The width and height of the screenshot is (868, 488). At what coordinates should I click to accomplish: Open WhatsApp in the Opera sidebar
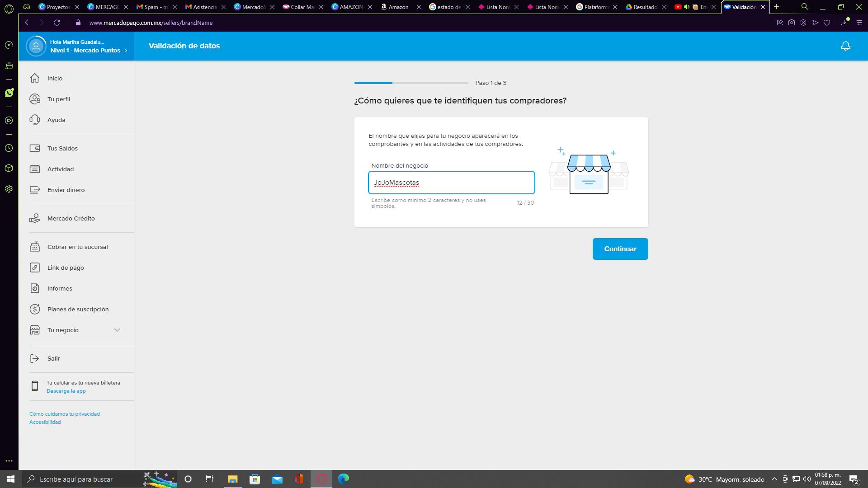9,93
